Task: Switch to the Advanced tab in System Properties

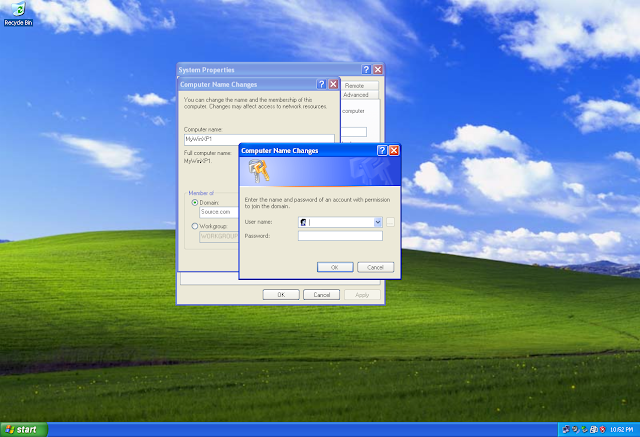Action: 360,95
